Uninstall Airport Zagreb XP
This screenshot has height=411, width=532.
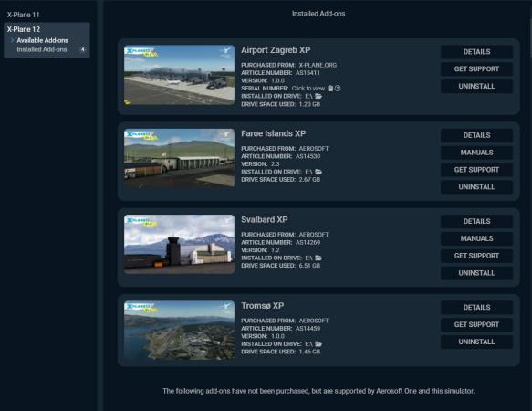476,86
